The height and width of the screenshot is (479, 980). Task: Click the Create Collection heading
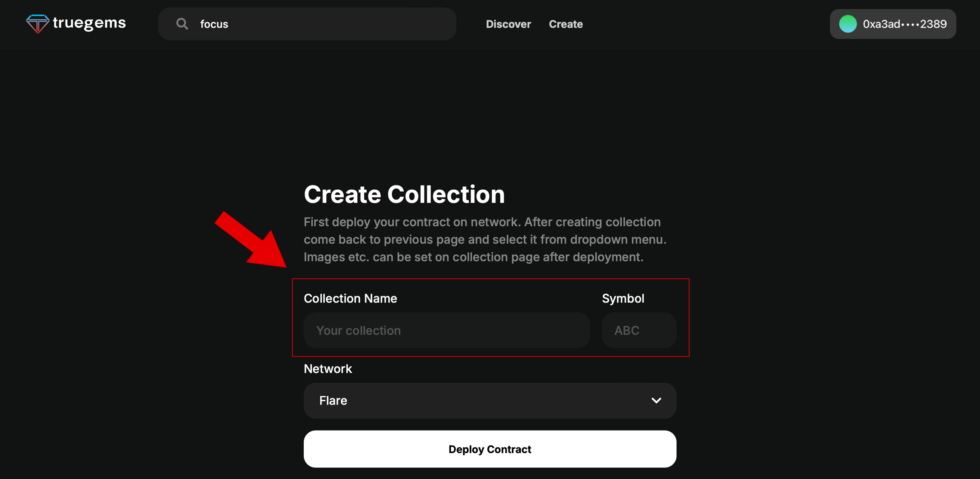pos(404,194)
